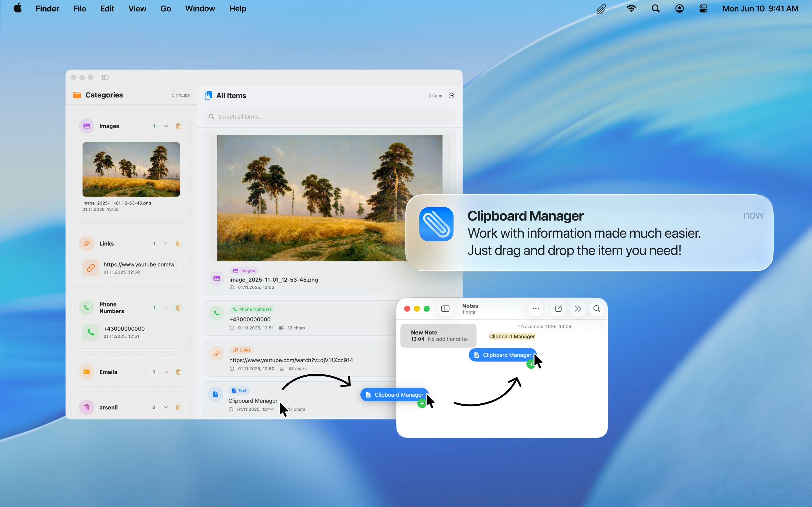Delete the Links category via its trash icon
Screen dimensions: 812x507
pos(178,243)
